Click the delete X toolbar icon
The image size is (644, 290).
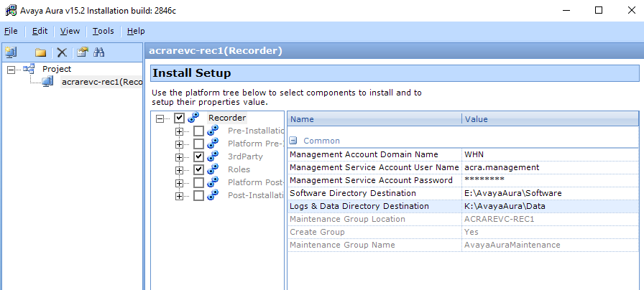point(62,52)
